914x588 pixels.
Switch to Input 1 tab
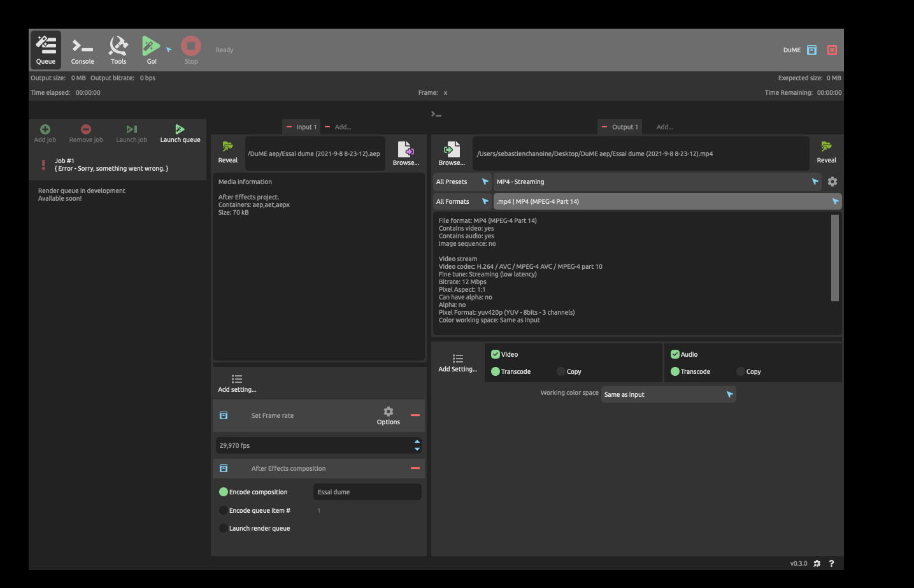pos(306,127)
